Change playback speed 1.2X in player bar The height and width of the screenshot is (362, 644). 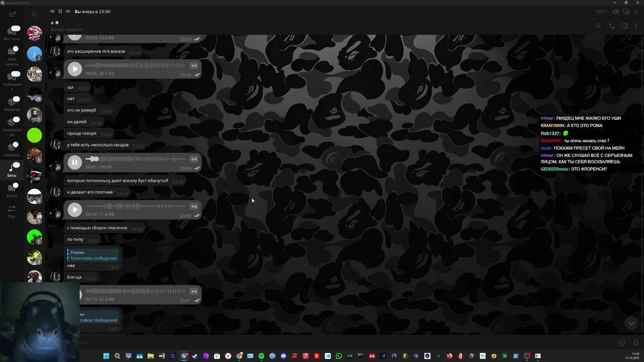626,12
